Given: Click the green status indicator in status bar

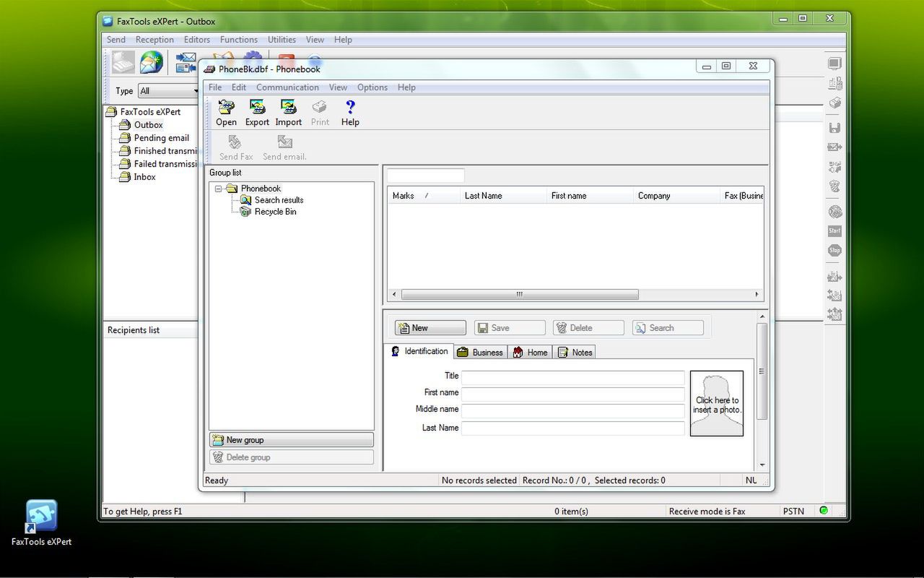Looking at the screenshot, I should tap(824, 511).
